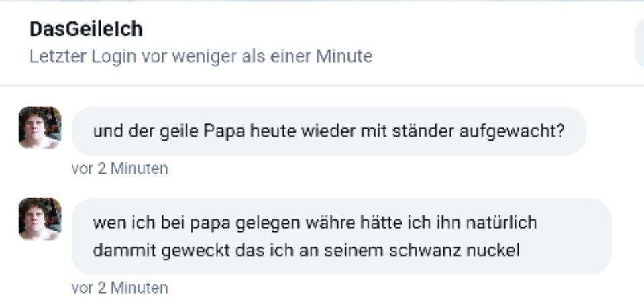Click the 'Letzter Login' status line
The width and height of the screenshot is (644, 303).
click(201, 56)
